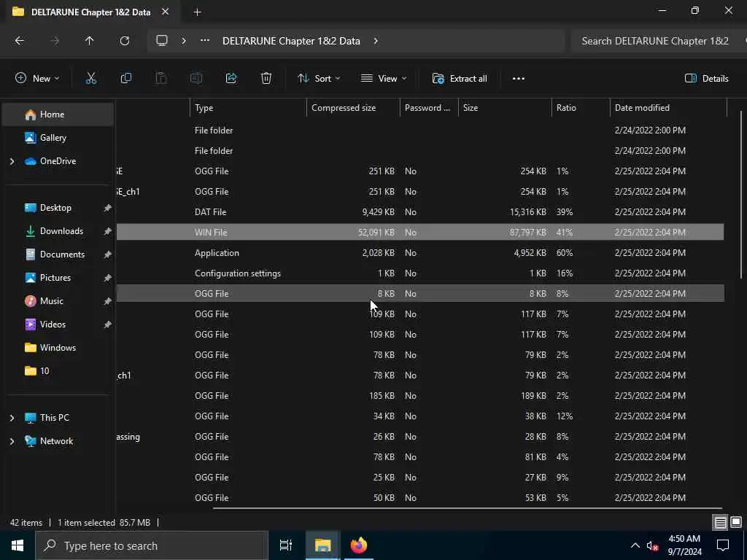Open Task View on the taskbar
747x560 pixels.
pos(286,545)
